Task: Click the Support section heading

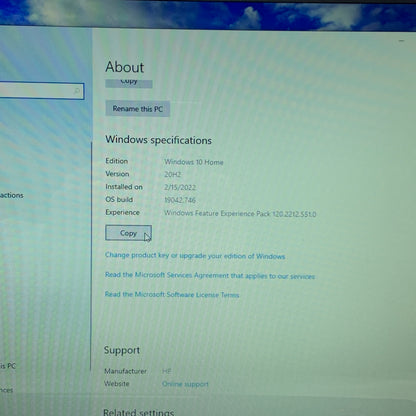Action: pos(122,350)
